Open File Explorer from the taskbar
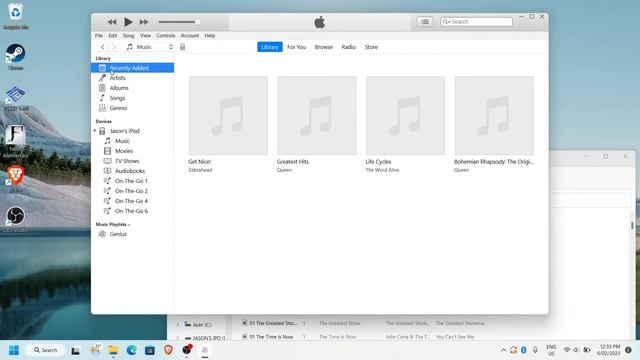The width and height of the screenshot is (640, 360). pos(113,350)
